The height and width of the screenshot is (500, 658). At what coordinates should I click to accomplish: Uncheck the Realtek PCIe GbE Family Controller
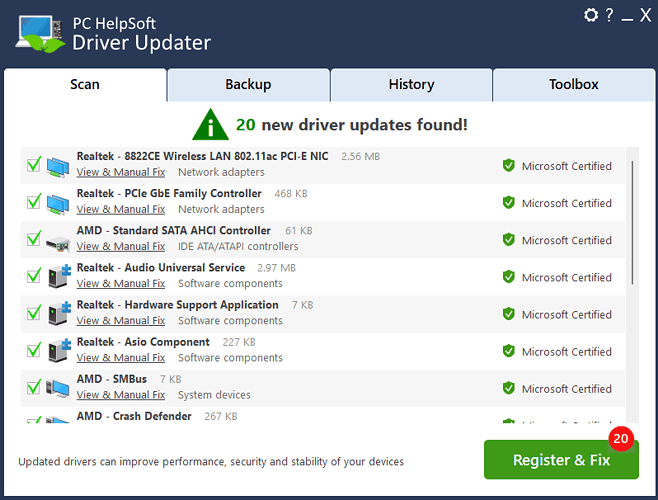coord(34,201)
